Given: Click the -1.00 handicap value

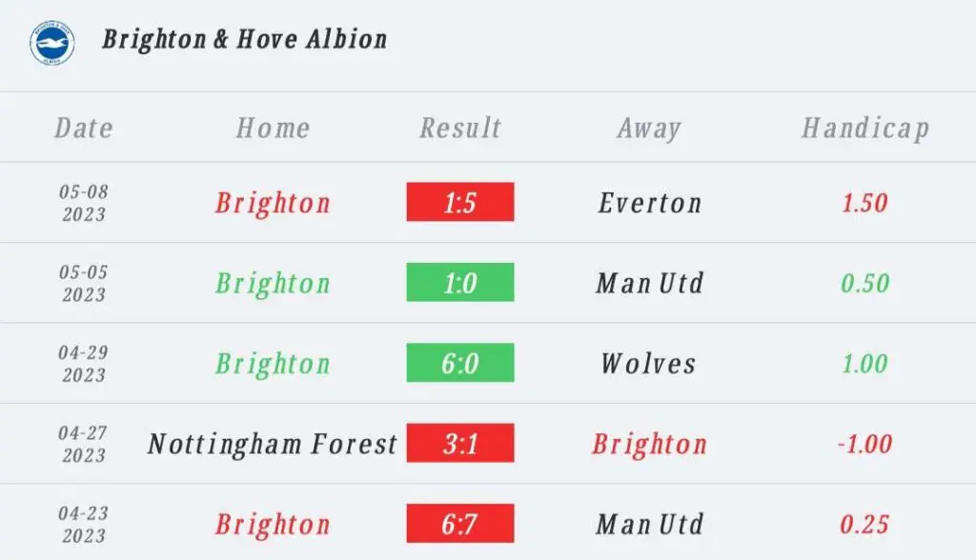Looking at the screenshot, I should pyautogui.click(x=865, y=444).
